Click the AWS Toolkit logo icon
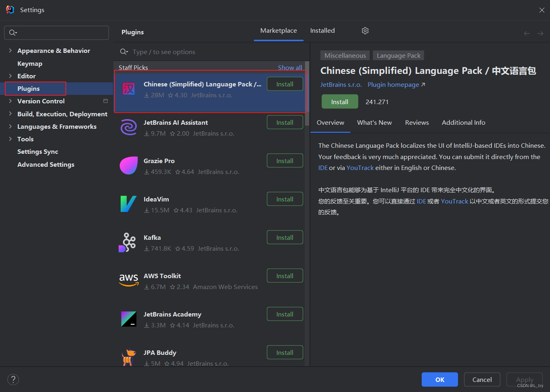This screenshot has width=550, height=392. 129,280
